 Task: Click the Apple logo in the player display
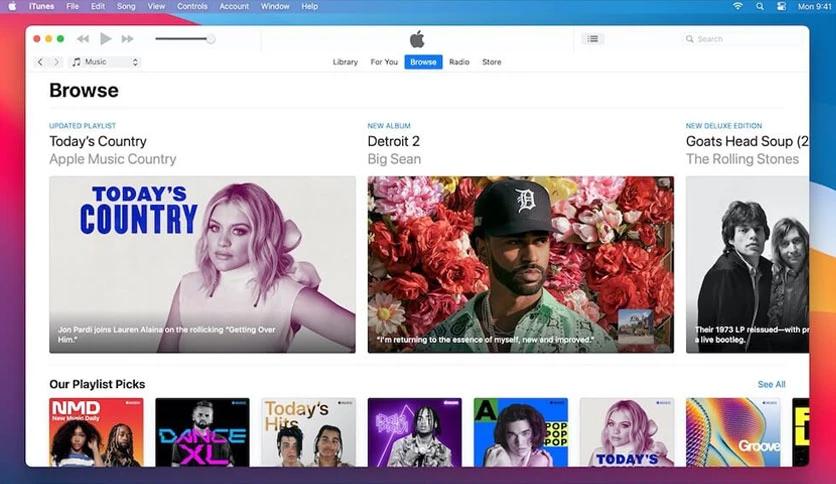(417, 39)
